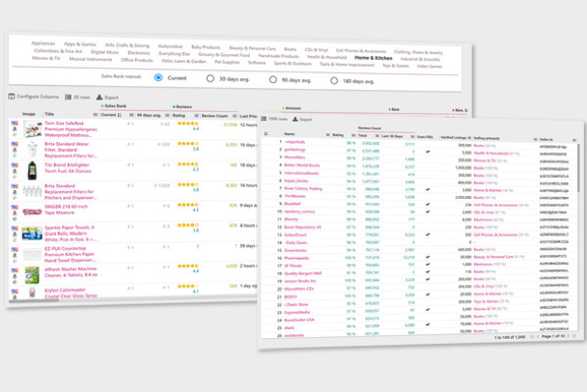Click US flag icon on Twin Size SafeRest row
The width and height of the screenshot is (587, 392).
pyautogui.click(x=14, y=123)
